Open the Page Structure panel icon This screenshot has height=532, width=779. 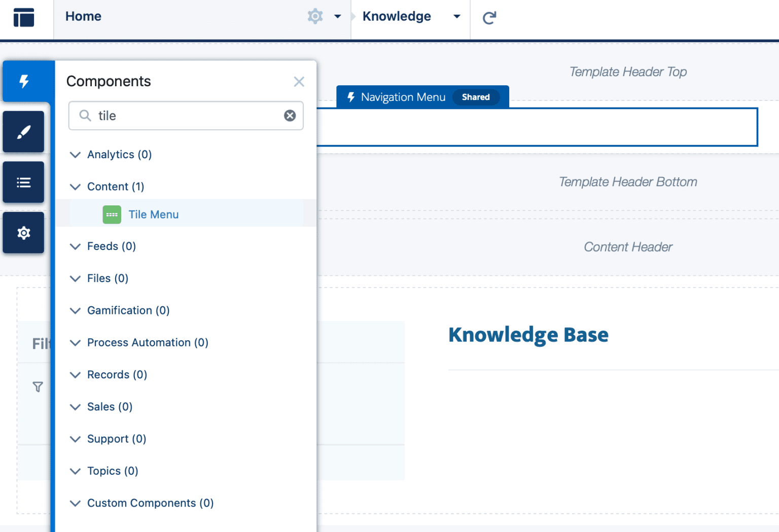coord(23,182)
